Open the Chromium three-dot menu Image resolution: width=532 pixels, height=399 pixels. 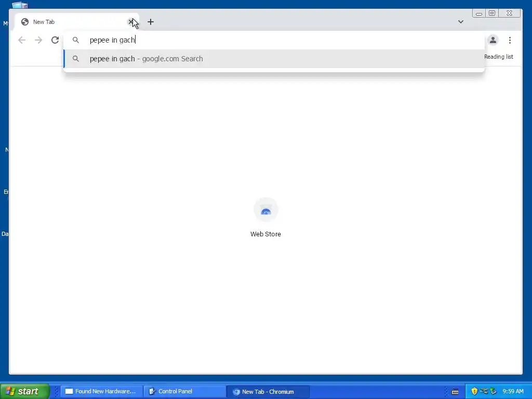pyautogui.click(x=510, y=40)
